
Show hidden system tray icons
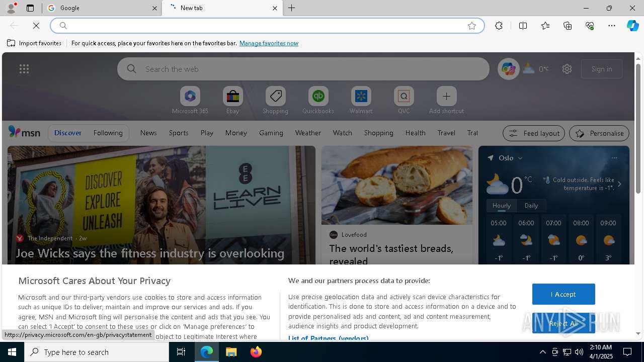pos(542,352)
